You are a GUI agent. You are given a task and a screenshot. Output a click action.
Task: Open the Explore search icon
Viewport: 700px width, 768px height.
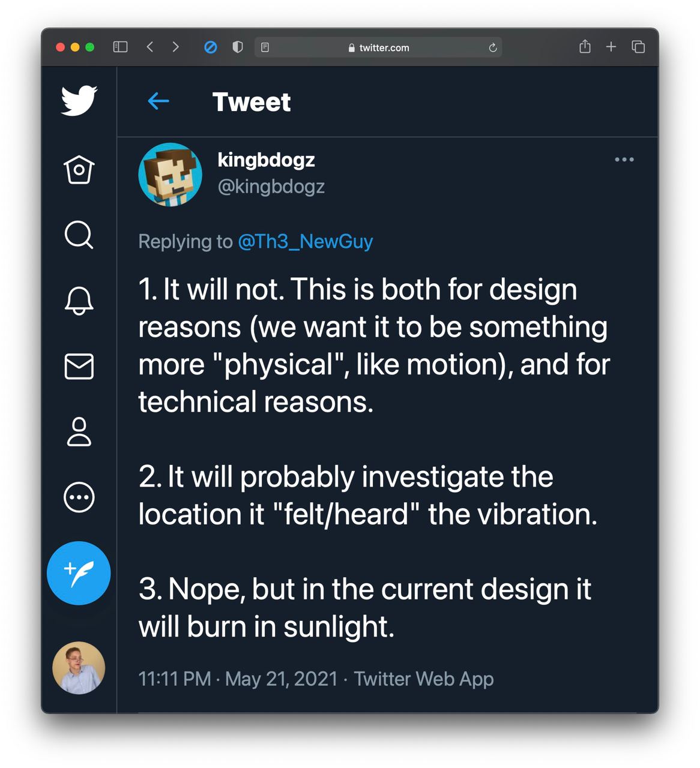click(79, 235)
